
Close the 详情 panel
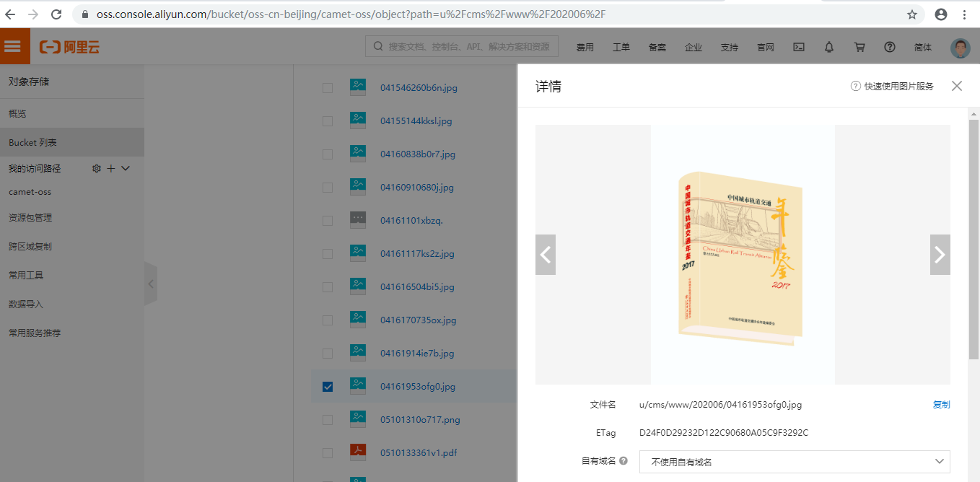(957, 86)
